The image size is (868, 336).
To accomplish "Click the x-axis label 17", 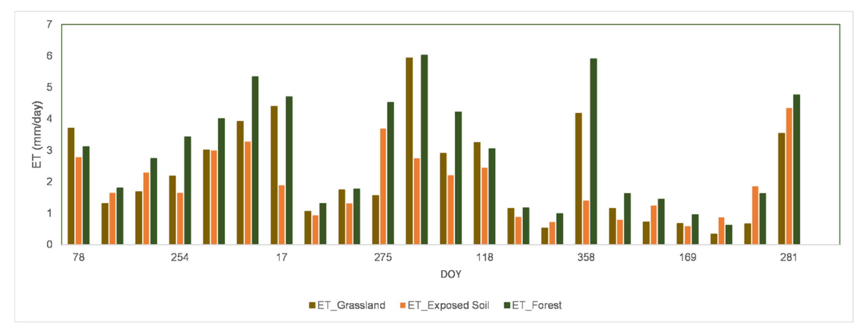I will click(x=282, y=257).
